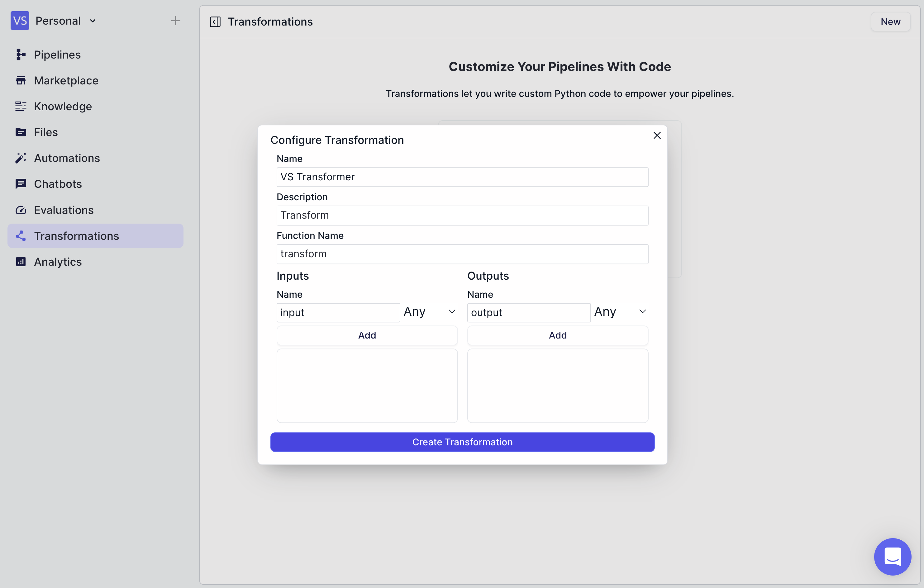Click the Chatbots message icon
The height and width of the screenshot is (588, 924).
[21, 184]
